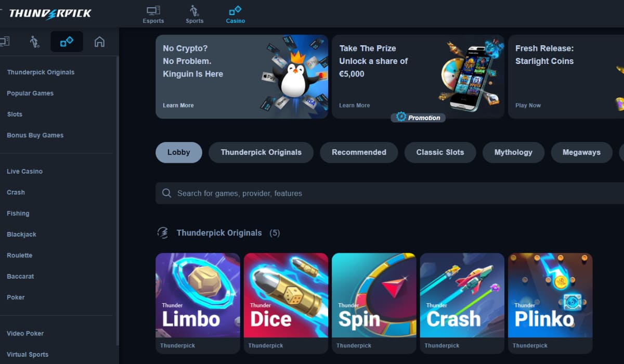This screenshot has width=624, height=364.
Task: Open Live Casino in sidebar
Action: click(24, 171)
